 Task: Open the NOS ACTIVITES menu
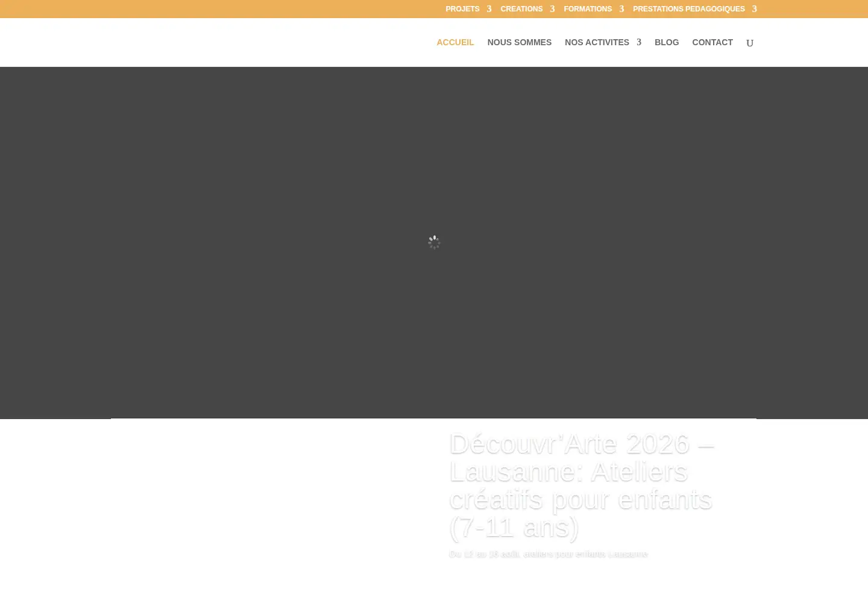coord(597,42)
